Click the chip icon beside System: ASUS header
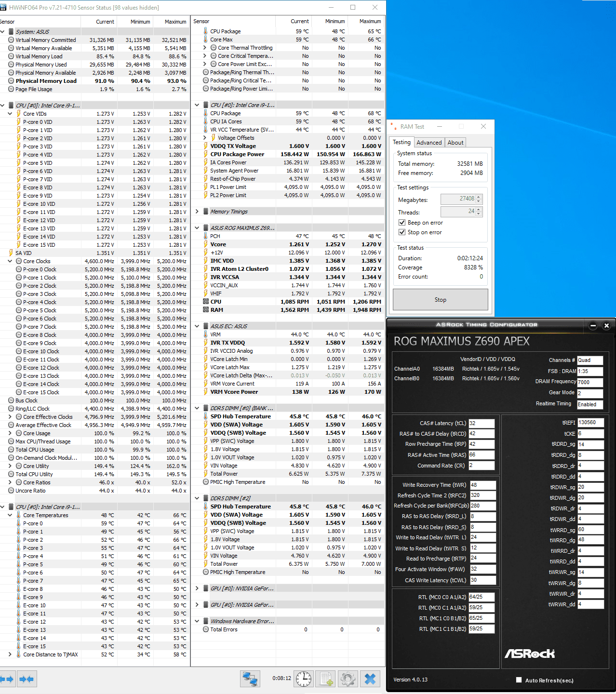Image resolution: width=616 pixels, height=694 pixels. pyautogui.click(x=11, y=32)
